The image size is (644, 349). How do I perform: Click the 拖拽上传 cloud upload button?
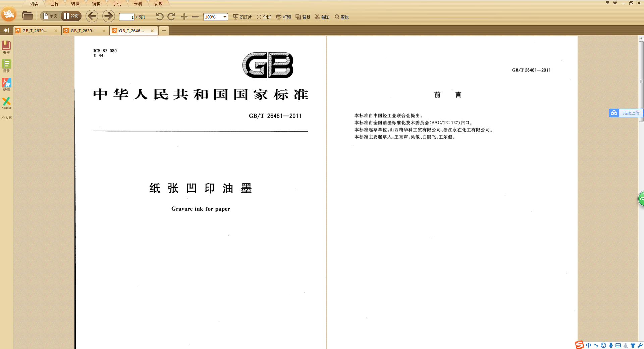(x=626, y=113)
